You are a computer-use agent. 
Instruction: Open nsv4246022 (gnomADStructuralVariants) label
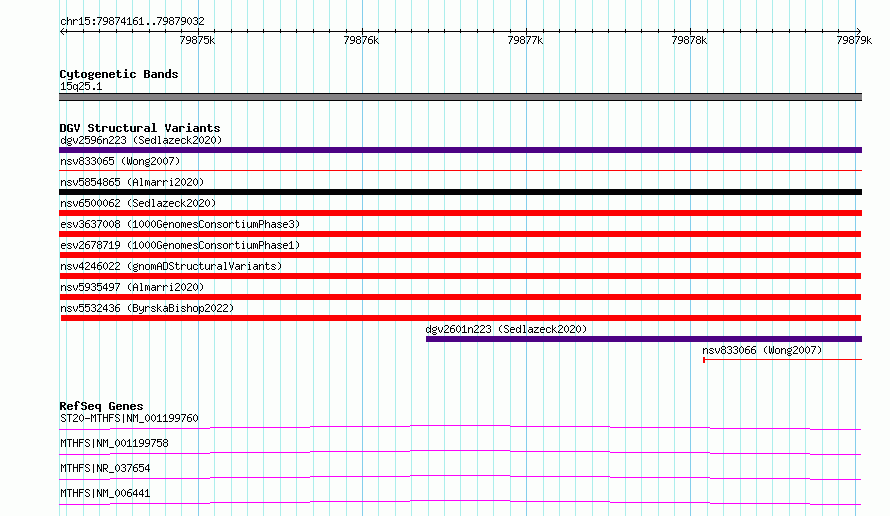coord(171,266)
